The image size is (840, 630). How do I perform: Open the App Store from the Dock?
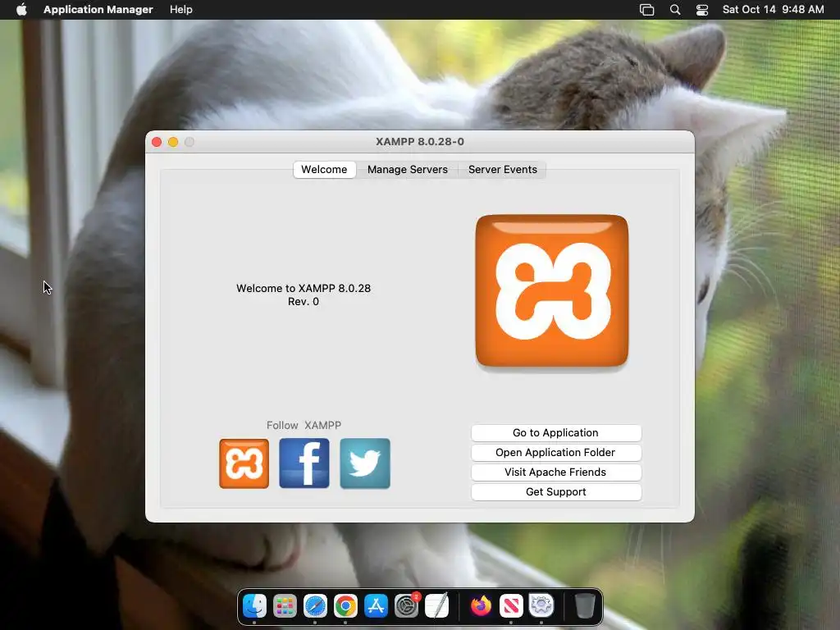(x=376, y=606)
